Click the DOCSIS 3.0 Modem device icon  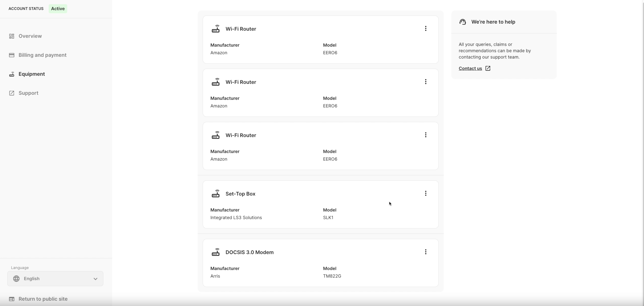(x=216, y=252)
